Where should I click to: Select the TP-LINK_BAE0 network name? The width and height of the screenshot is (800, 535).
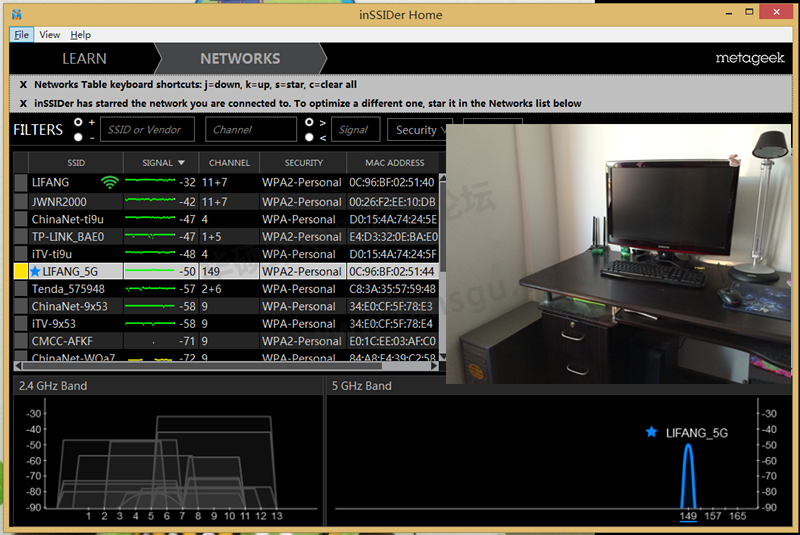pyautogui.click(x=68, y=237)
